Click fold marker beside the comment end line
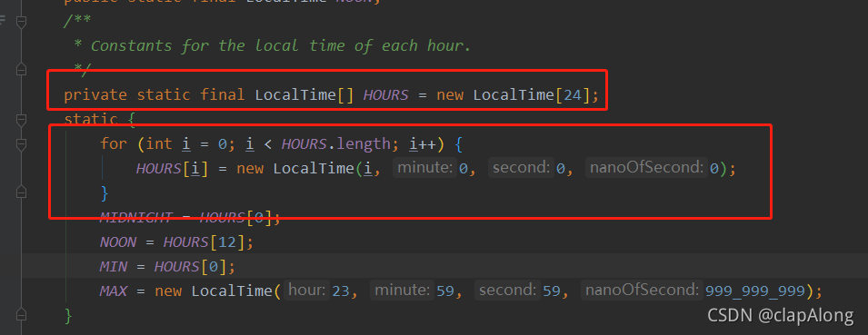 (21, 70)
